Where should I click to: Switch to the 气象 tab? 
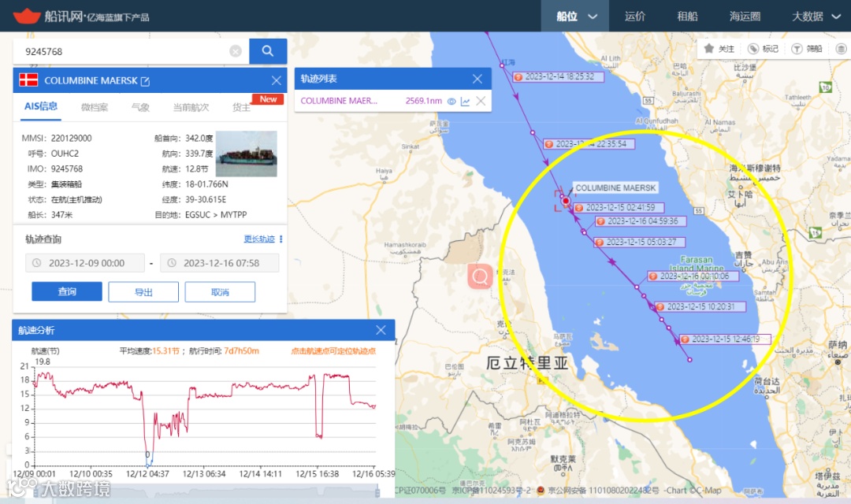point(140,107)
